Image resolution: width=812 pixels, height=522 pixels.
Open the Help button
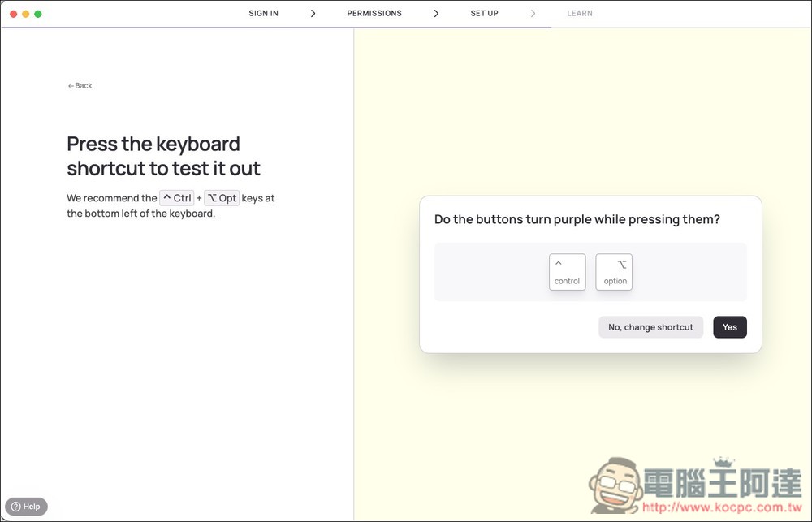(26, 507)
